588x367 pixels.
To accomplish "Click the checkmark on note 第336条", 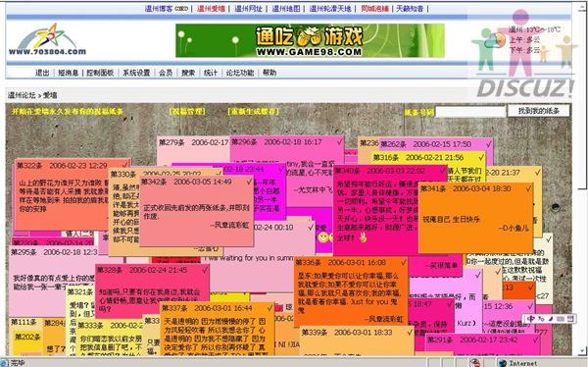I will [404, 262].
